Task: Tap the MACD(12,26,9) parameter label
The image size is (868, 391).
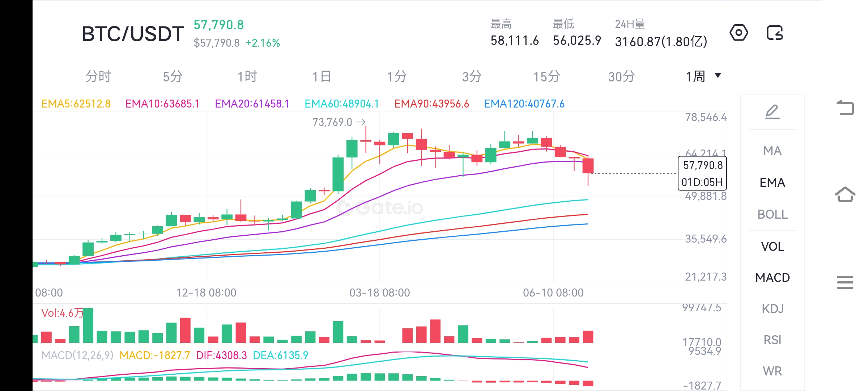Action: (77, 355)
